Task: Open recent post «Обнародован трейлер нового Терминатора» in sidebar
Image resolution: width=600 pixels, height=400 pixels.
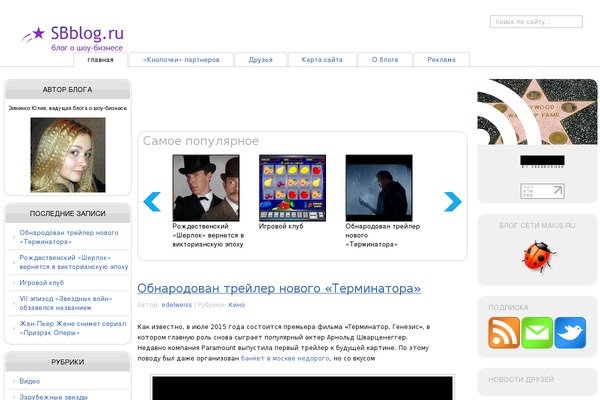Action: (69, 237)
